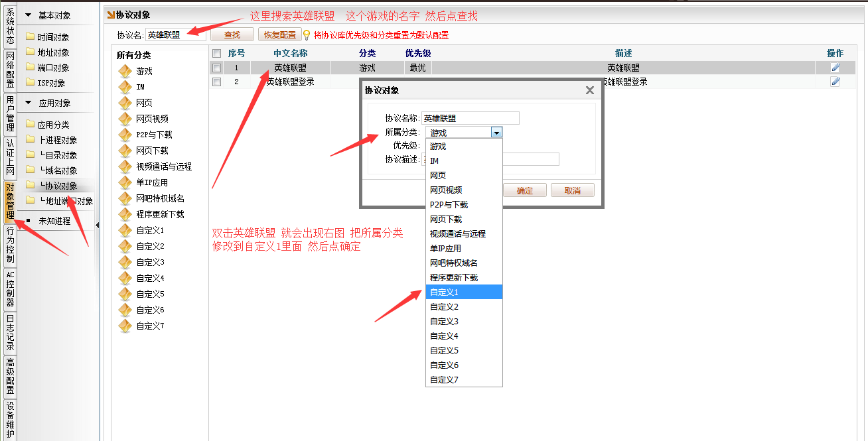Close the 协议对象 dialog
Screen dimensions: 868x441
coord(589,90)
